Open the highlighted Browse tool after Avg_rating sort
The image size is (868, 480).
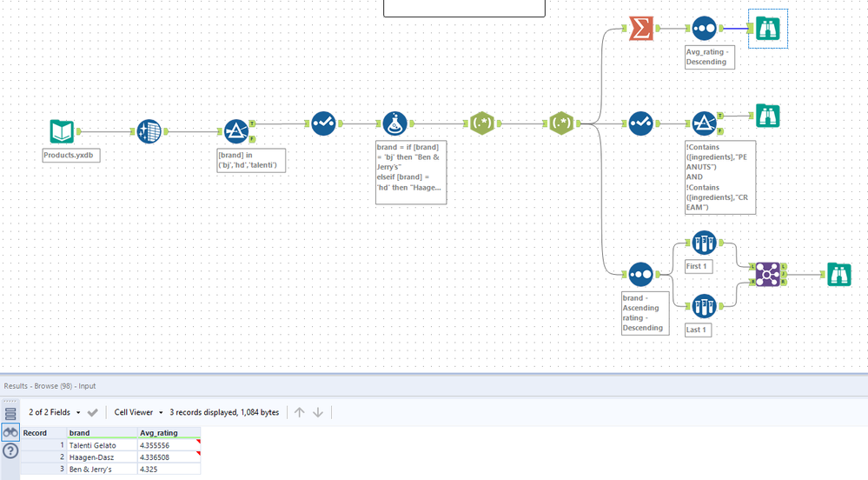(x=768, y=29)
